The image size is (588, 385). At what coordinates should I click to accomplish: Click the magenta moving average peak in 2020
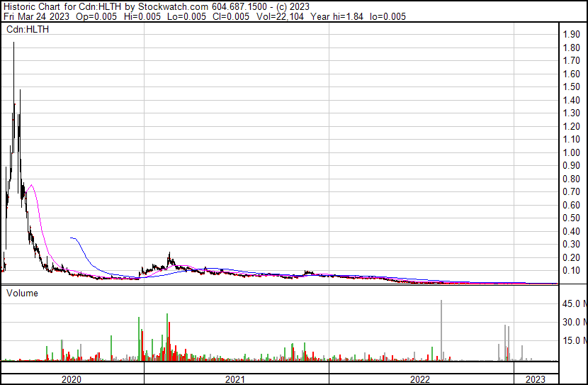coord(30,185)
